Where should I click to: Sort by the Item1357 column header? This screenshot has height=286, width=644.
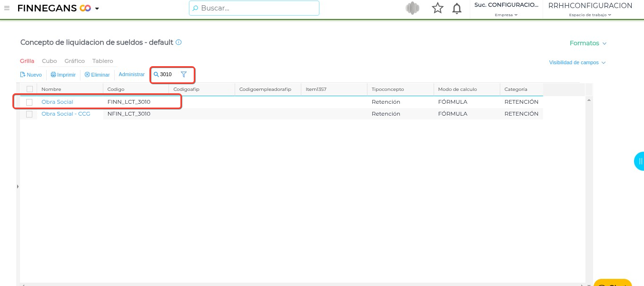pos(335,89)
